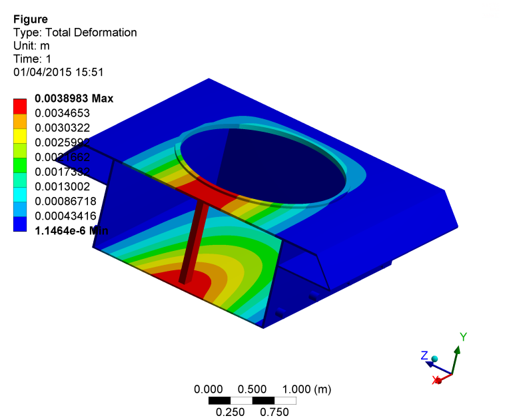Click the bright green legend color band
Viewport: 505px width, 420px height.
coord(19,166)
